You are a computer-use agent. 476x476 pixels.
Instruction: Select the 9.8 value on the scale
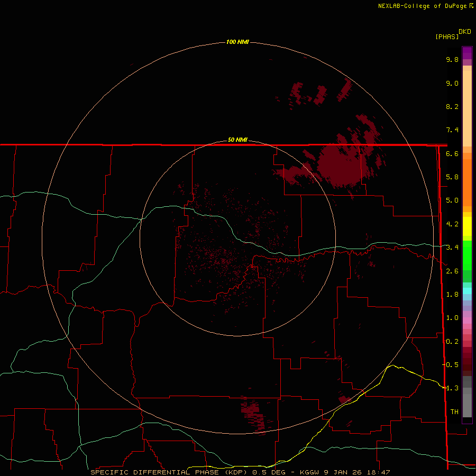coord(452,59)
